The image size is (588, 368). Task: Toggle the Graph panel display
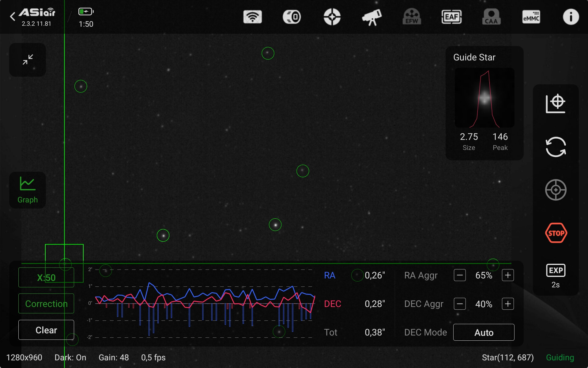pyautogui.click(x=28, y=190)
